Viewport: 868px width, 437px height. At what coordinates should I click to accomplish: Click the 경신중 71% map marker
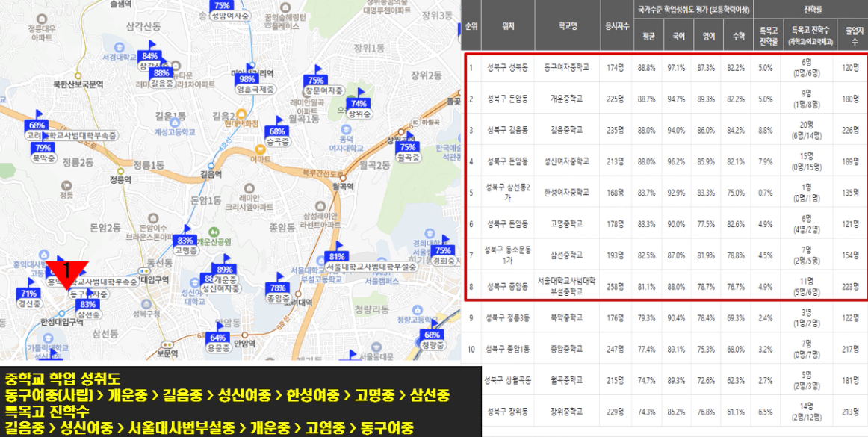29,294
